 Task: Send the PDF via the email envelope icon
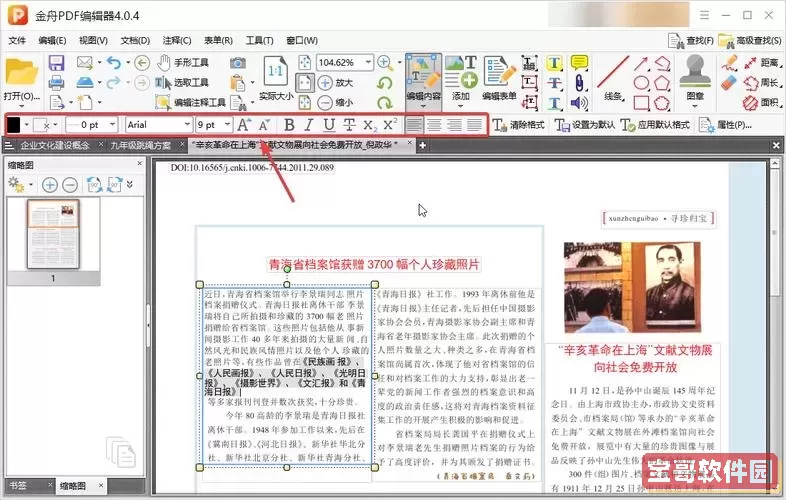(85, 63)
